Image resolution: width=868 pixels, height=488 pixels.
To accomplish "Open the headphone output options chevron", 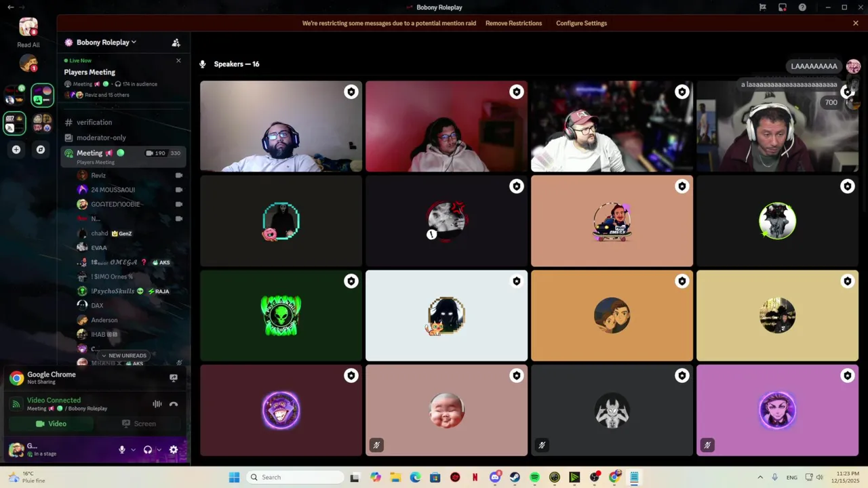I will (159, 449).
